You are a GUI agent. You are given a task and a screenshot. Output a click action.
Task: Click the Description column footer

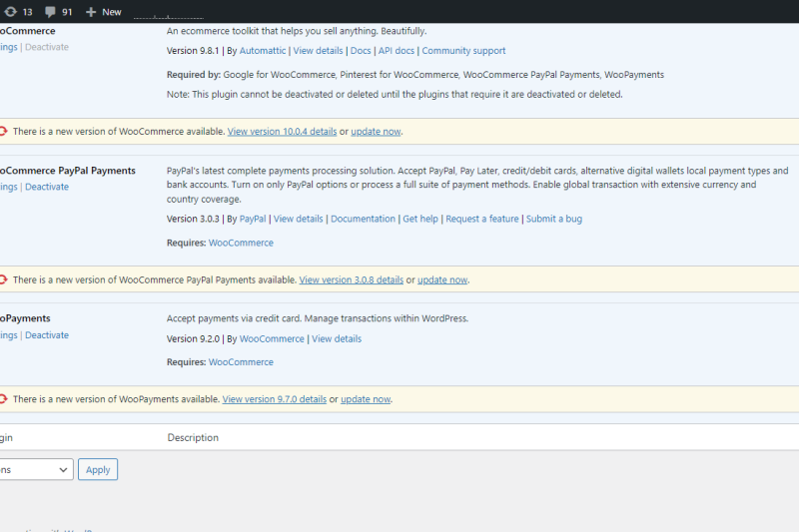click(193, 438)
